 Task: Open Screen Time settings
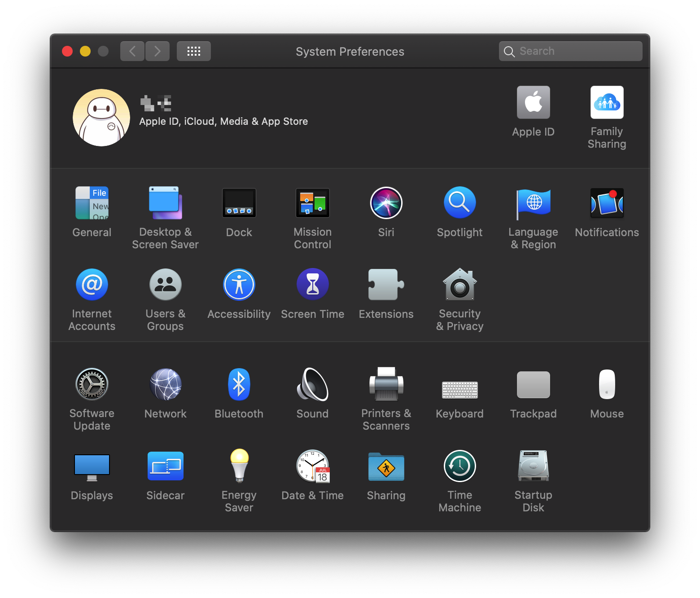point(313,285)
